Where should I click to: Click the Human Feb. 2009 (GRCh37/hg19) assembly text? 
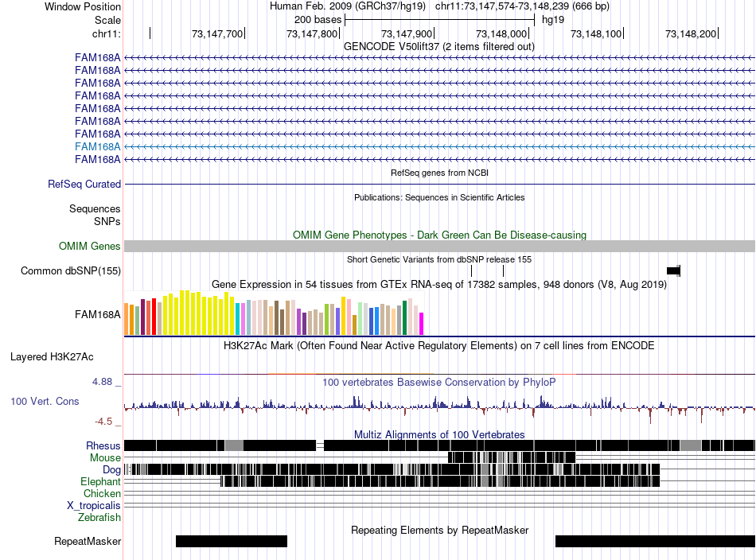[348, 6]
